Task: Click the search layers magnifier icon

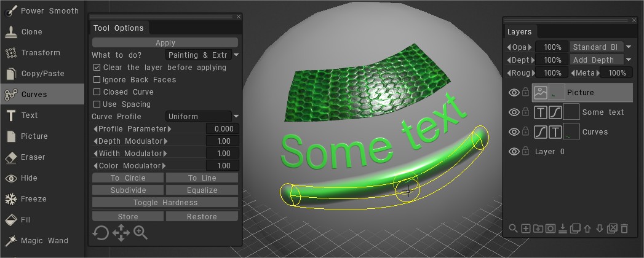Action: click(513, 229)
